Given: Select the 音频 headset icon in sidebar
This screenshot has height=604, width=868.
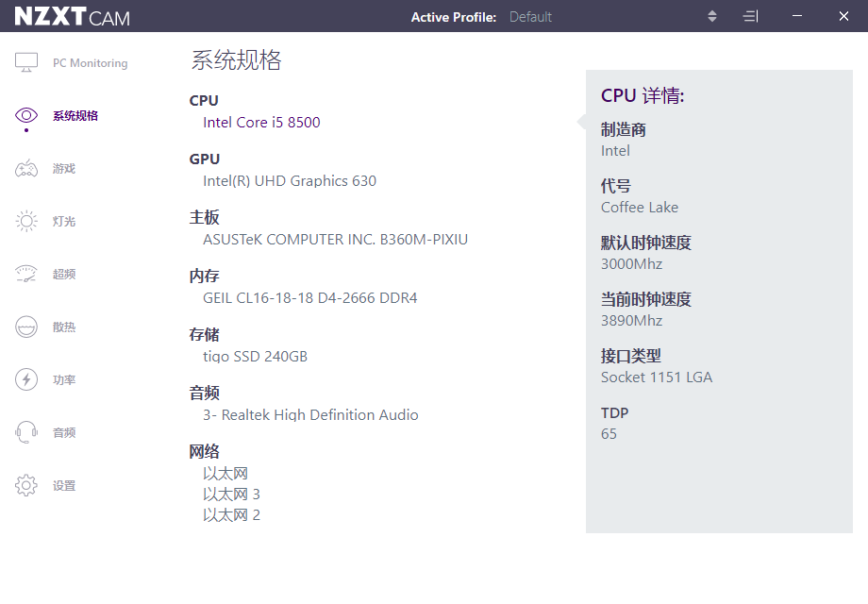Looking at the screenshot, I should tap(26, 433).
